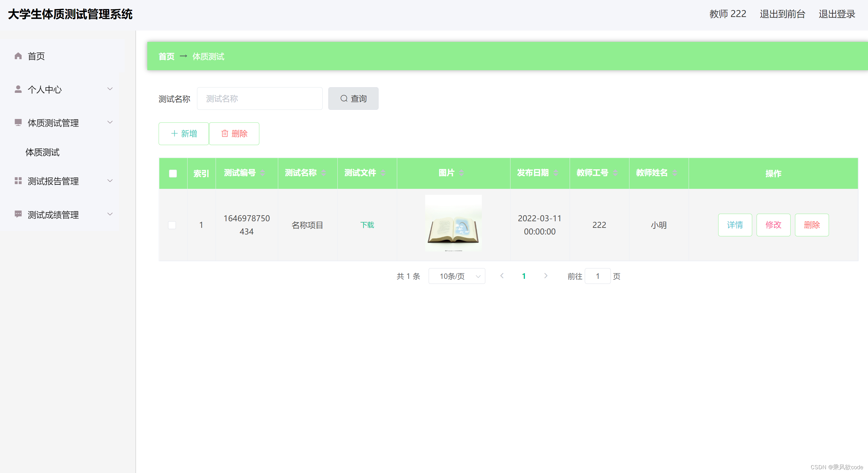Viewport: 868px width, 473px height.
Task: Open 详情 for the test record
Action: coord(735,225)
